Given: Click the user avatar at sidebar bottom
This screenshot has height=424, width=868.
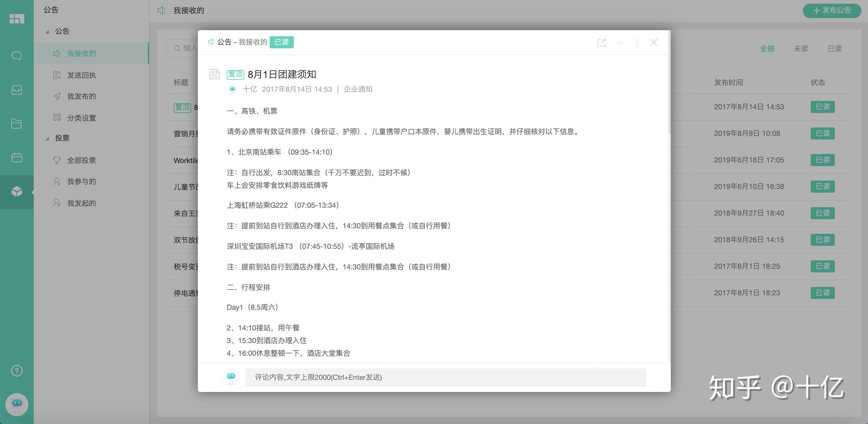Looking at the screenshot, I should coord(17,404).
